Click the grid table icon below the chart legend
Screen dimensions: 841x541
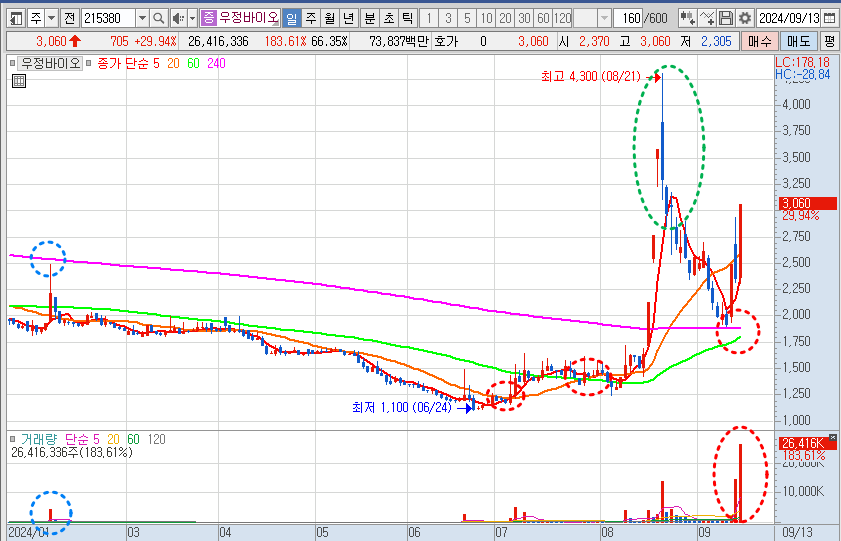19,81
